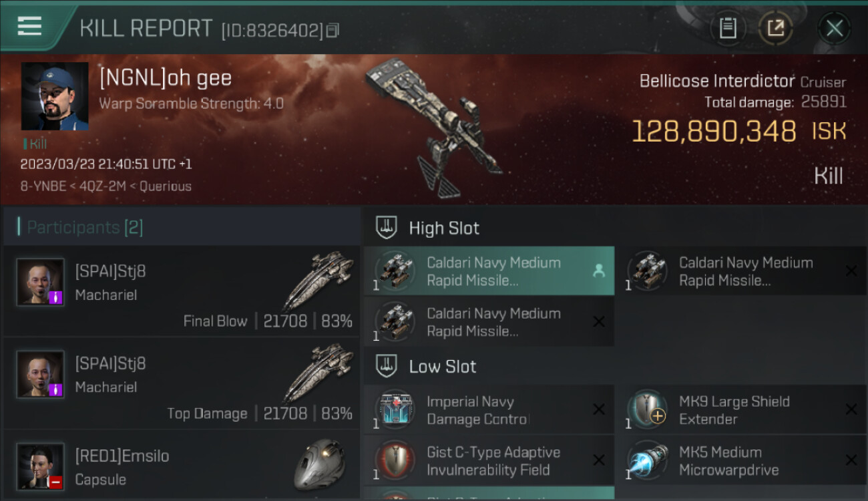
Task: Close the kill report window
Action: [x=834, y=28]
